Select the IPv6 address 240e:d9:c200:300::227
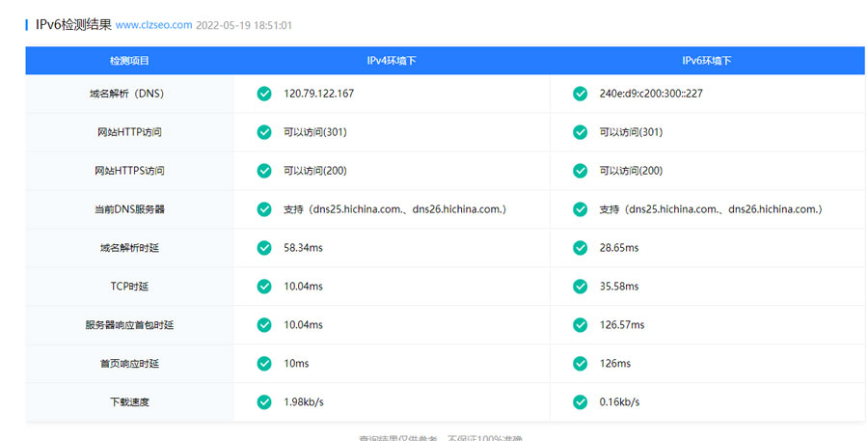The width and height of the screenshot is (868, 441). tap(650, 94)
